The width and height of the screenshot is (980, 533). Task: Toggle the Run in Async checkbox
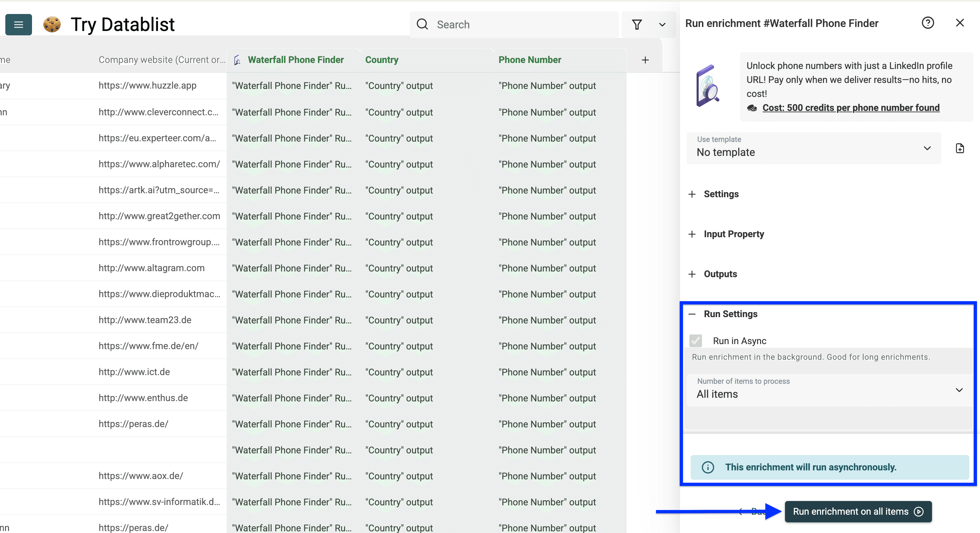pyautogui.click(x=696, y=341)
